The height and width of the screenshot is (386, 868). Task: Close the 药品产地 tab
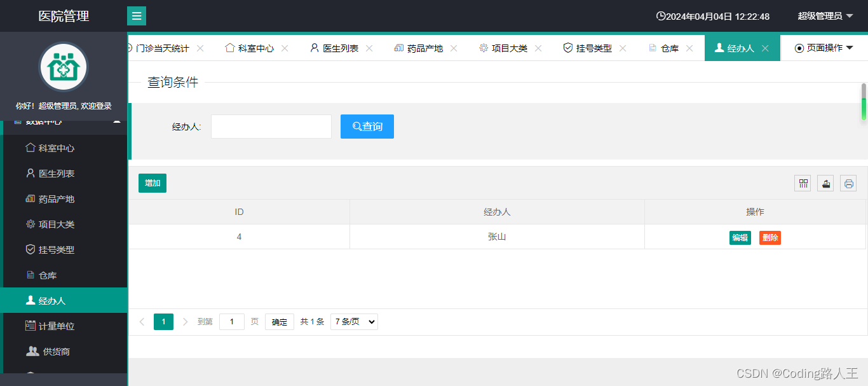coord(454,48)
